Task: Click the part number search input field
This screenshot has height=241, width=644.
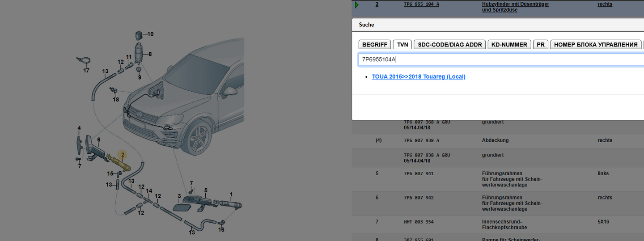Action: pos(501,59)
